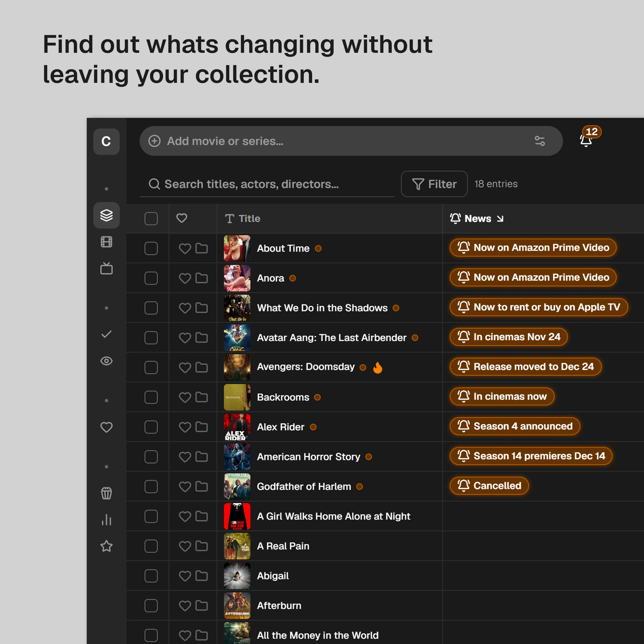The height and width of the screenshot is (644, 644).
Task: Click the flame icon beside Avengers: Doomsday
Action: tap(378, 368)
